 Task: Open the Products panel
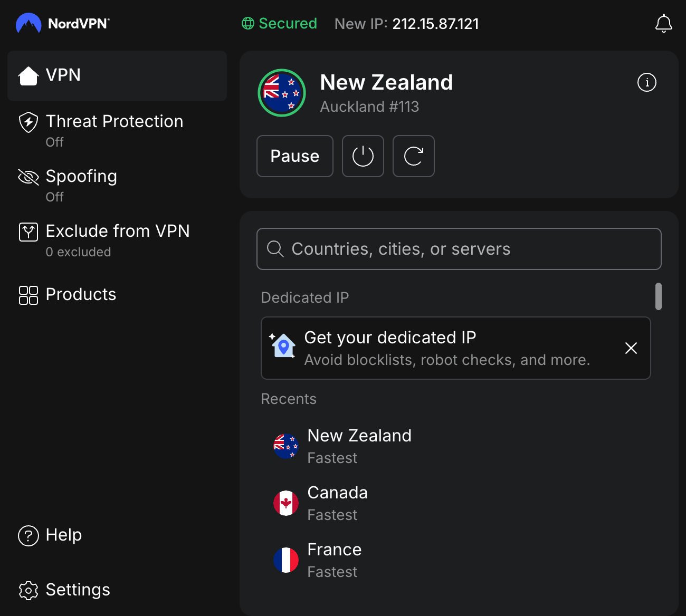point(80,294)
